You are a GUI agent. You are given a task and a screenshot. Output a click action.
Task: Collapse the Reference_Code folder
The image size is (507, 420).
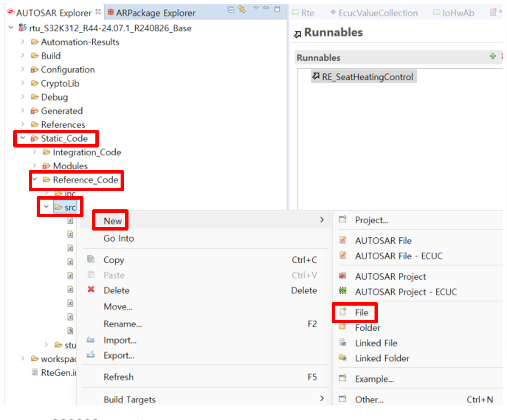pyautogui.click(x=34, y=180)
